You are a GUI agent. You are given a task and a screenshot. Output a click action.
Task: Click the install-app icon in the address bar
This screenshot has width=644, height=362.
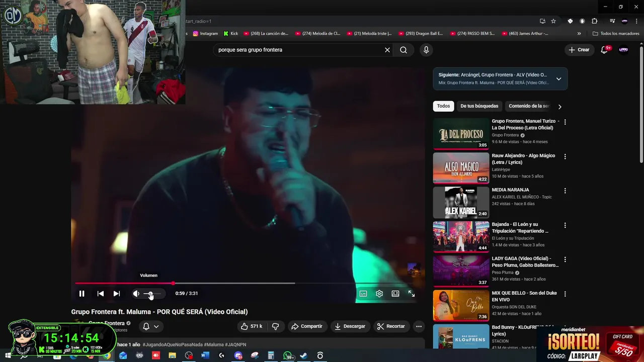click(542, 21)
